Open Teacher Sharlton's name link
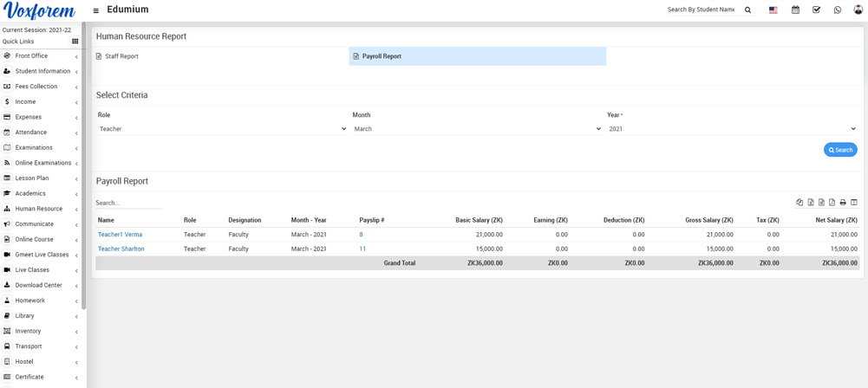Image resolution: width=868 pixels, height=388 pixels. point(121,249)
